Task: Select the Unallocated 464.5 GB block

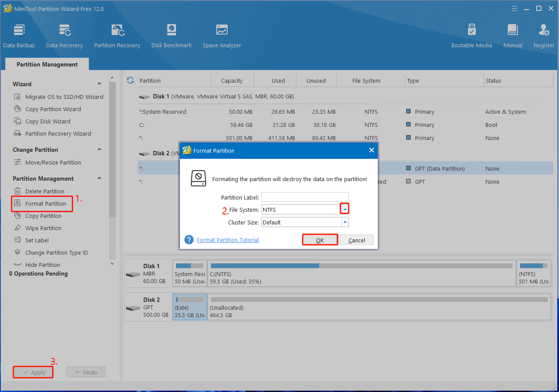Action: [379, 307]
